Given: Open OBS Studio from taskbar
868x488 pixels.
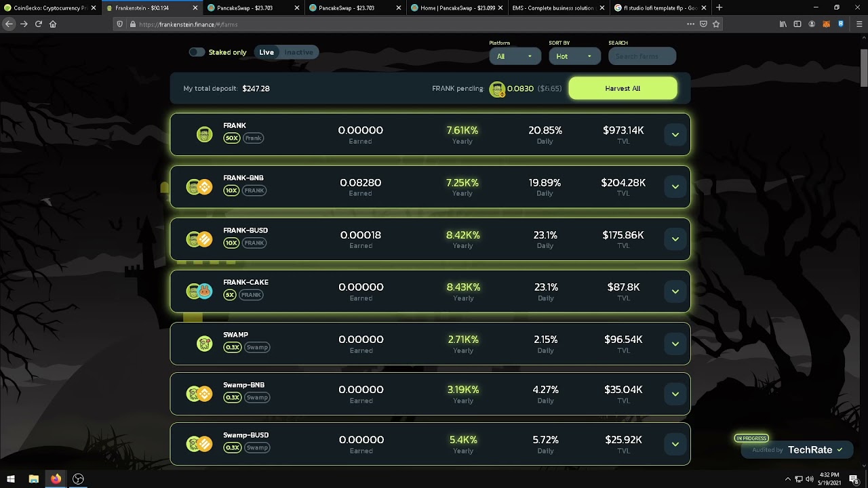Looking at the screenshot, I should 78,479.
